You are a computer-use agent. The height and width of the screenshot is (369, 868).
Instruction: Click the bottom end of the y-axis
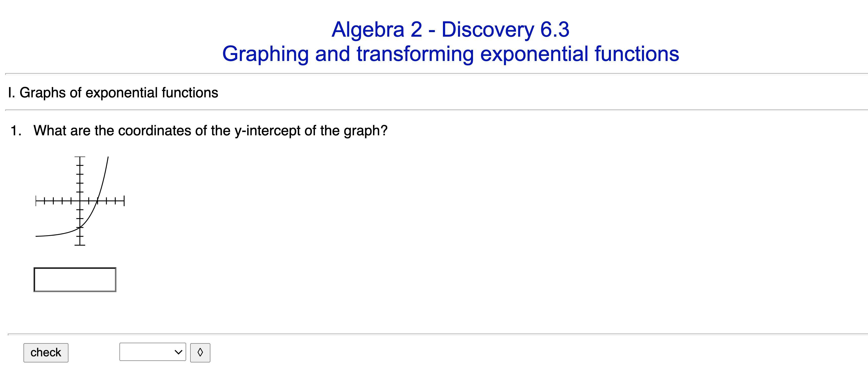(80, 245)
